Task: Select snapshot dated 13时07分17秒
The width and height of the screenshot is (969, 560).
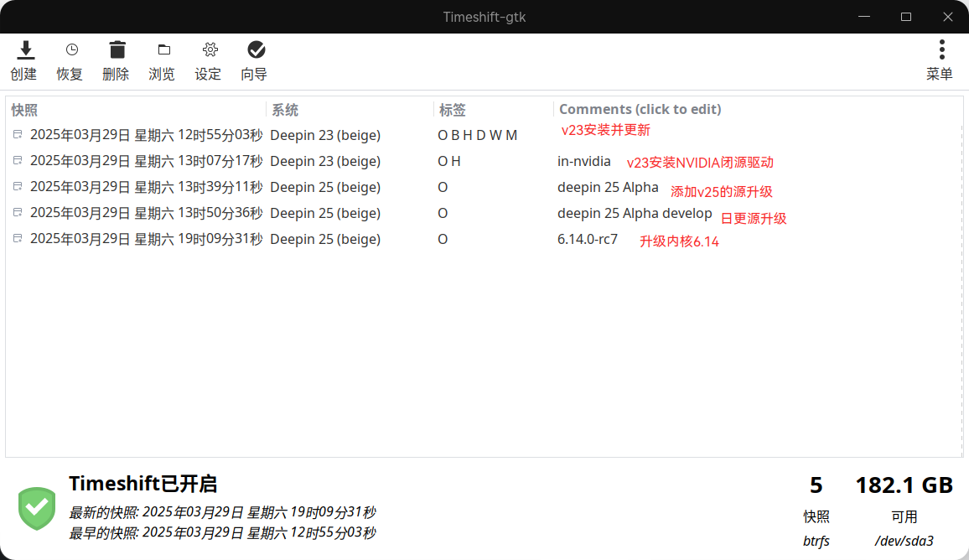Action: (147, 161)
